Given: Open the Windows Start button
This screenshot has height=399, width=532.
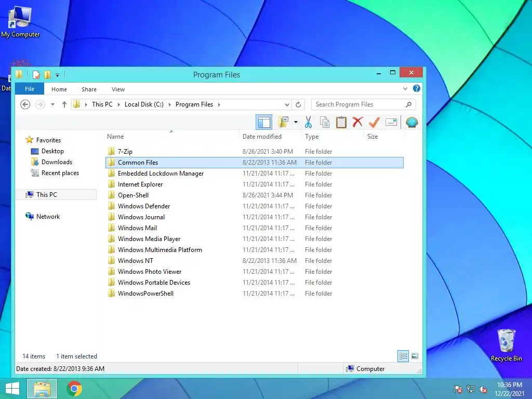Looking at the screenshot, I should pyautogui.click(x=12, y=389).
